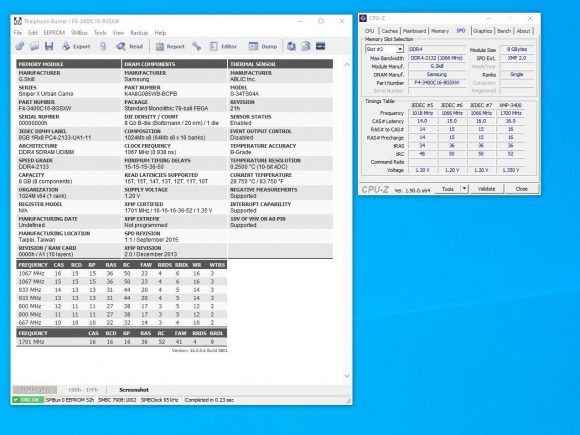Open the Editor from toolbar
Viewport: 580px width, 435px height.
point(223,46)
